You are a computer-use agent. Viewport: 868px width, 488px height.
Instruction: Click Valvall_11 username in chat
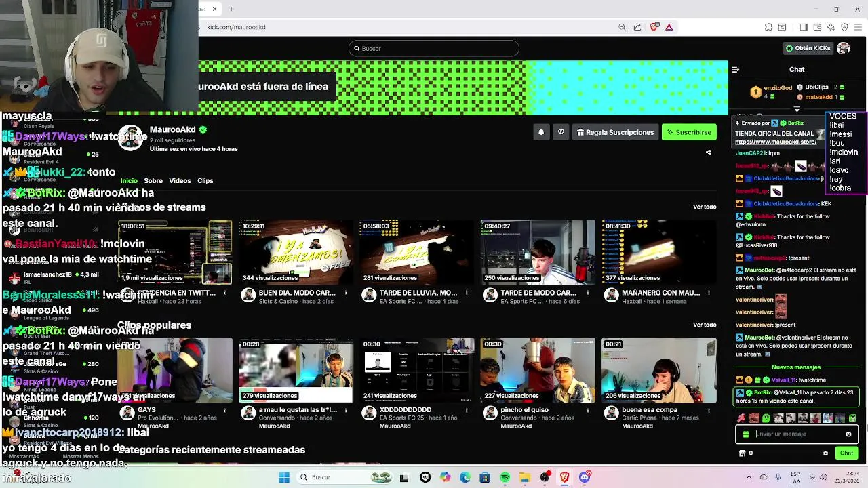coord(785,380)
